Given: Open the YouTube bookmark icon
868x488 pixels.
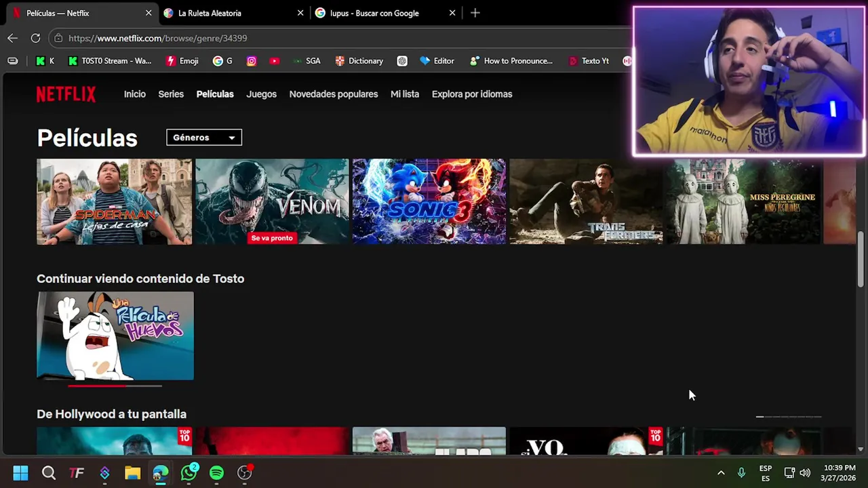Looking at the screenshot, I should [x=274, y=61].
